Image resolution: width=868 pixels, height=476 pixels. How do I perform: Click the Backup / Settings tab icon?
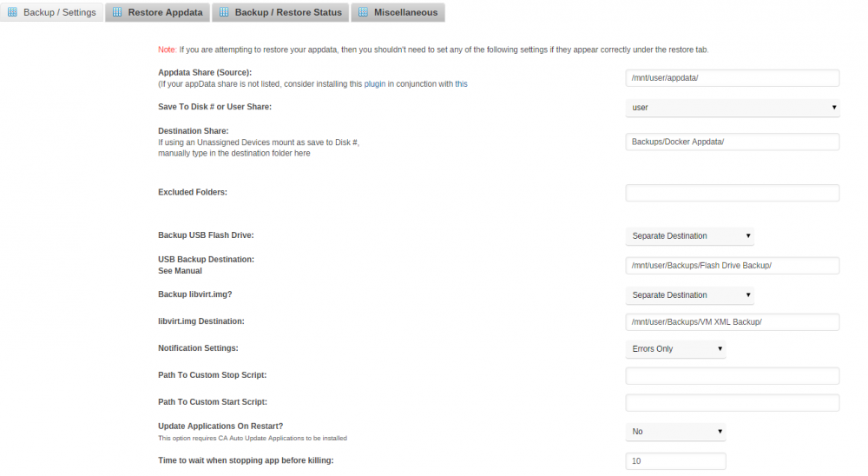pyautogui.click(x=13, y=12)
